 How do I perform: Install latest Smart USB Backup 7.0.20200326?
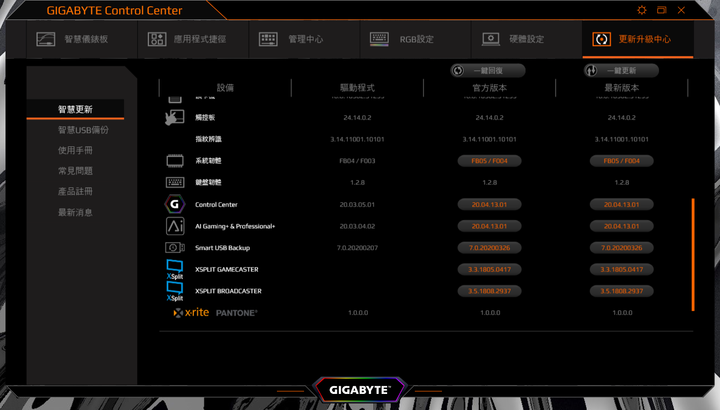click(622, 247)
